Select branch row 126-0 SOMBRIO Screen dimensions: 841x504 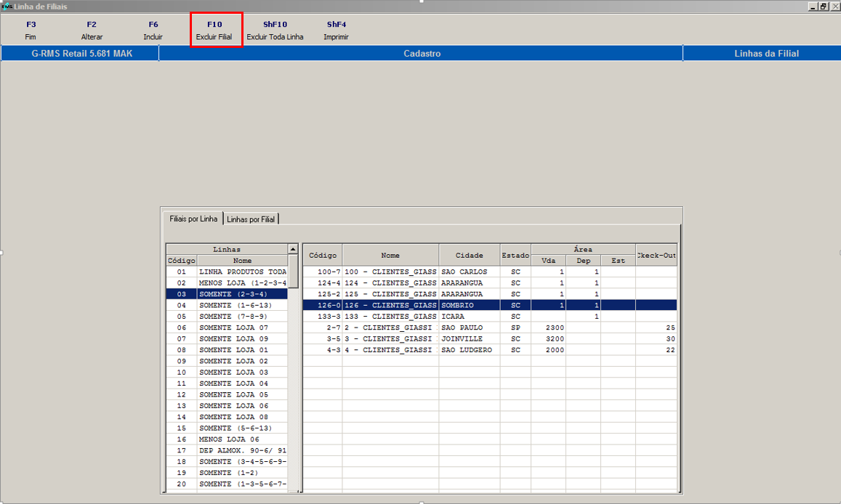490,305
